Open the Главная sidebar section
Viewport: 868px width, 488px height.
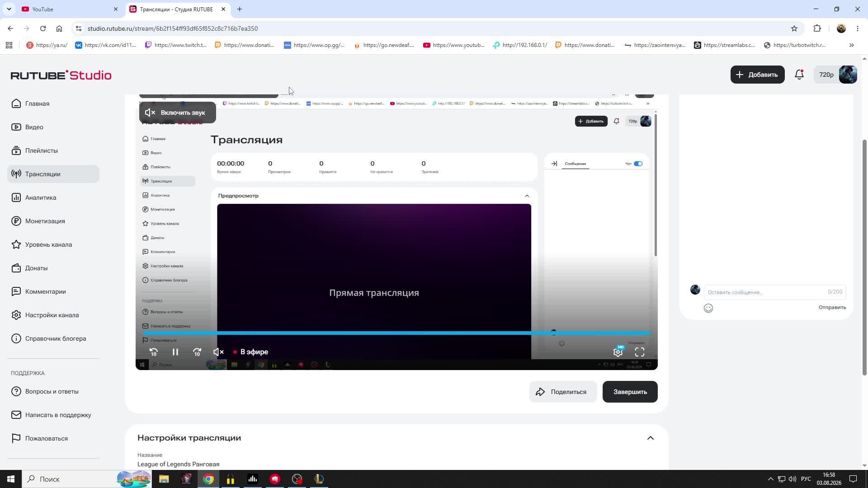click(x=53, y=103)
